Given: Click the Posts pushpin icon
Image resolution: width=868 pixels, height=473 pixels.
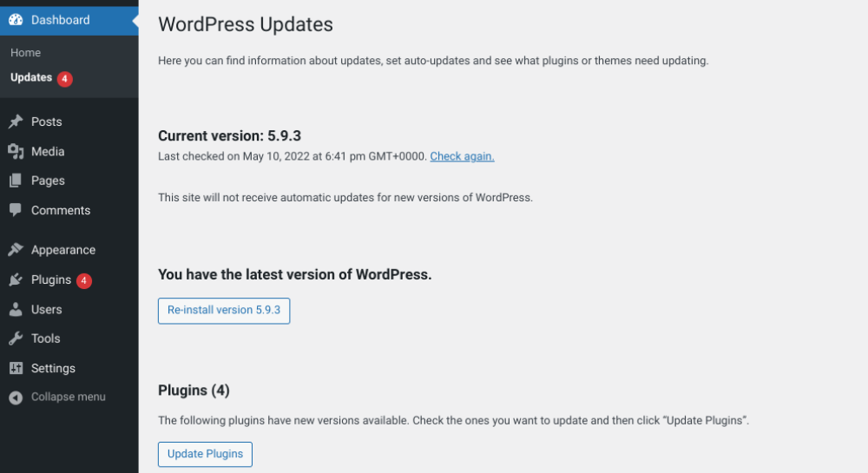Looking at the screenshot, I should click(16, 122).
